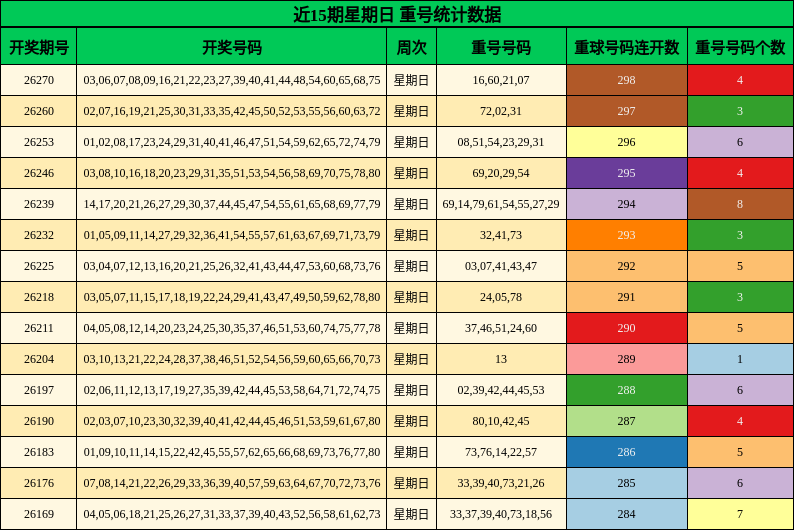Click the green cell showing 288
The width and height of the screenshot is (794, 530).
point(626,390)
